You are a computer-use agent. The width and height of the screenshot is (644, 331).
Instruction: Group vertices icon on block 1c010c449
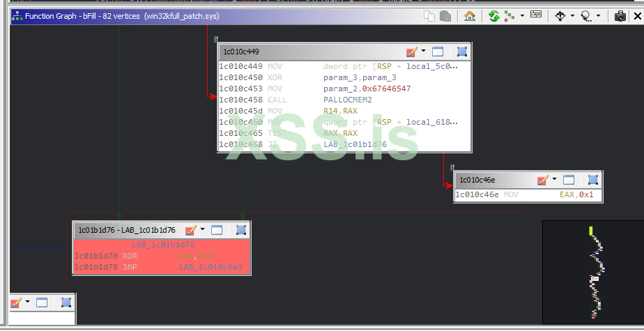pos(462,52)
